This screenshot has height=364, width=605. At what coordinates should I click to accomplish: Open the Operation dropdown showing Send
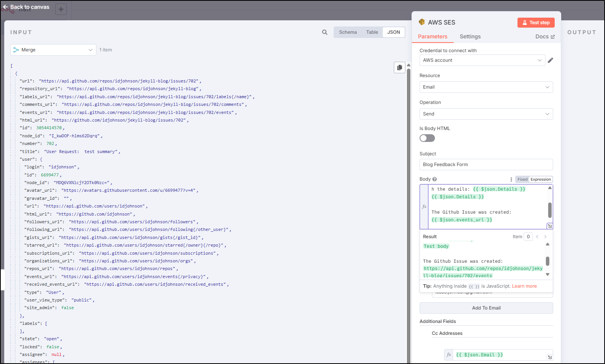486,114
